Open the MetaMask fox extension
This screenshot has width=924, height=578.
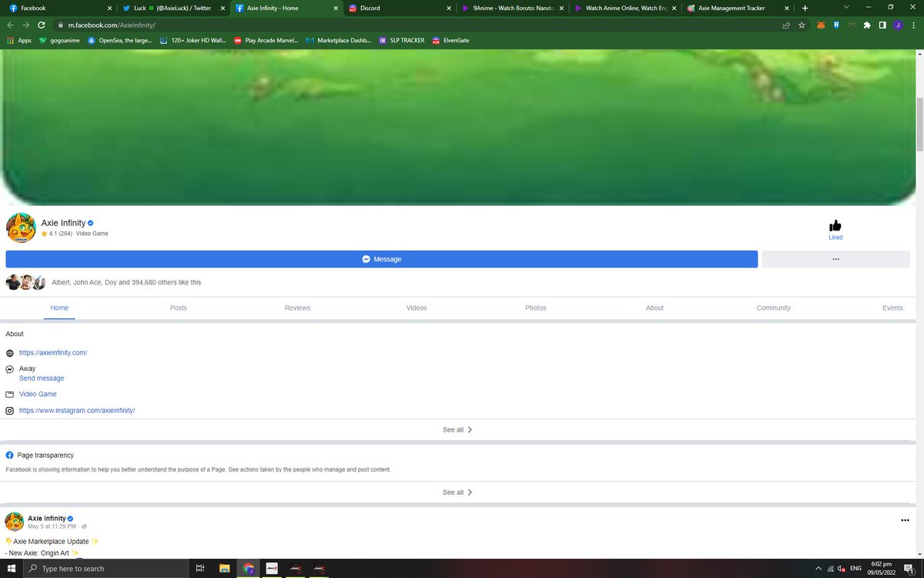click(821, 25)
